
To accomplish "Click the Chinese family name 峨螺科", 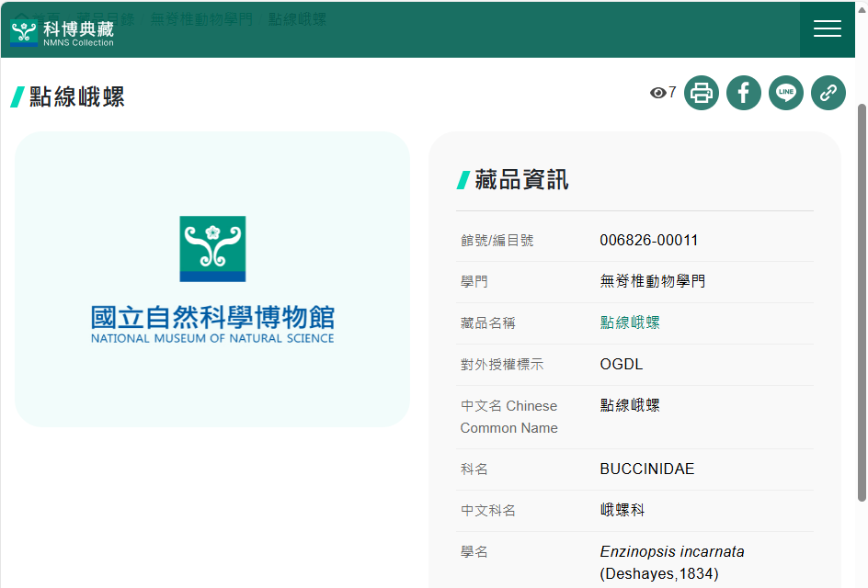I will click(622, 511).
